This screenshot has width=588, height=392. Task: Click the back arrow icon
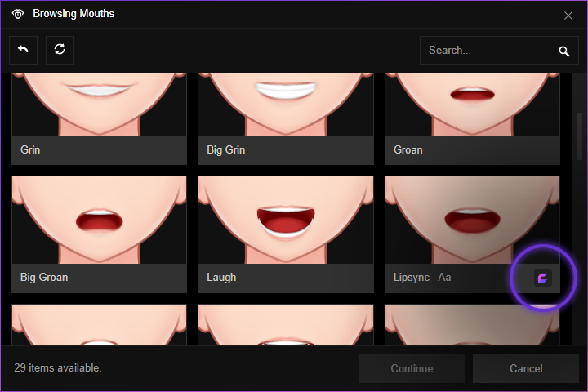23,50
